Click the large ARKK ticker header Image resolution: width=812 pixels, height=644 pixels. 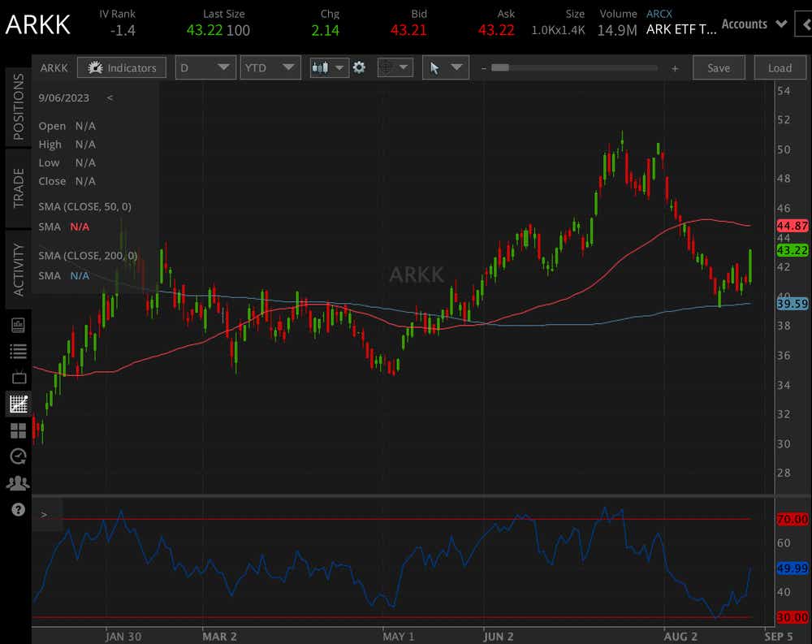38,25
